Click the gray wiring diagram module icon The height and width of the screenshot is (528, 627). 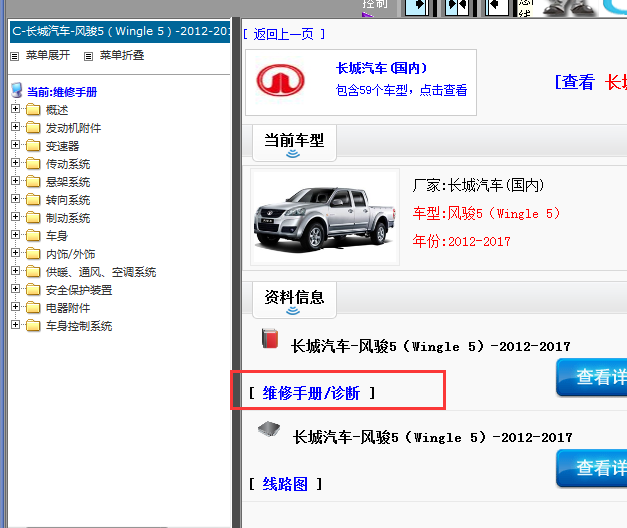(x=269, y=429)
